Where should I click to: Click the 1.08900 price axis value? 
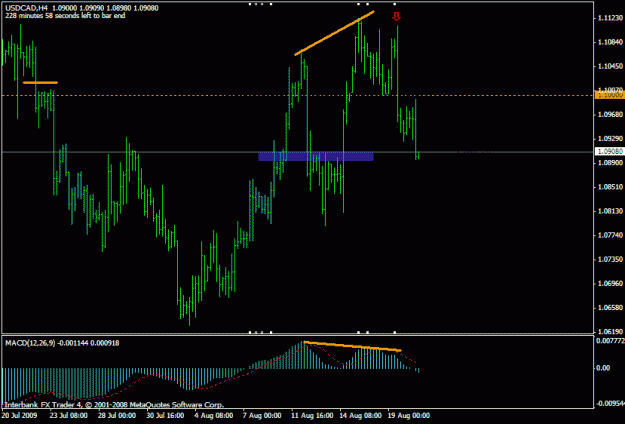click(x=610, y=163)
